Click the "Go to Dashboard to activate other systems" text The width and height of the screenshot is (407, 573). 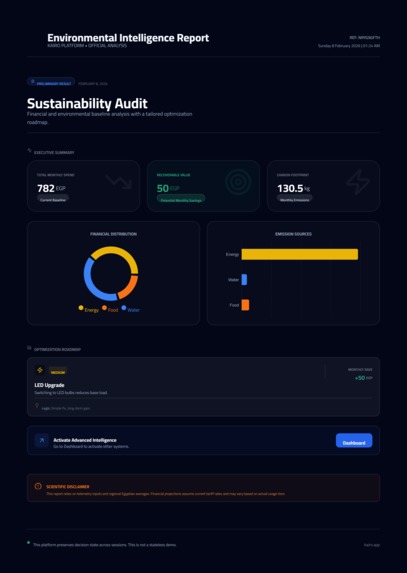(x=91, y=446)
